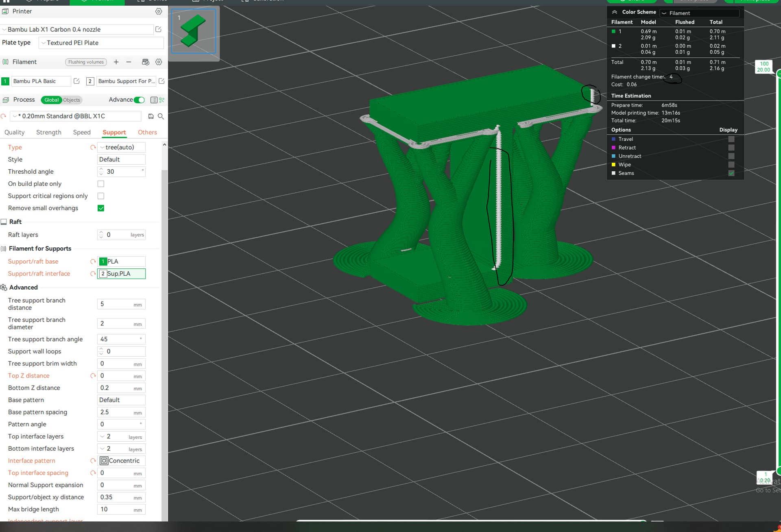This screenshot has width=781, height=532.
Task: Switch to the Others tab
Action: point(147,132)
